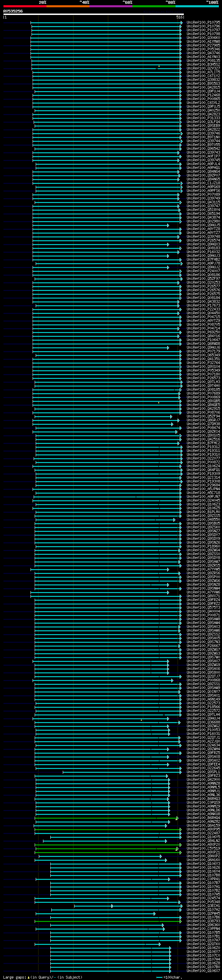Click the UniRef100_P19312 label
The height and width of the screenshot is (980, 222).
pyautogui.click(x=203, y=447)
